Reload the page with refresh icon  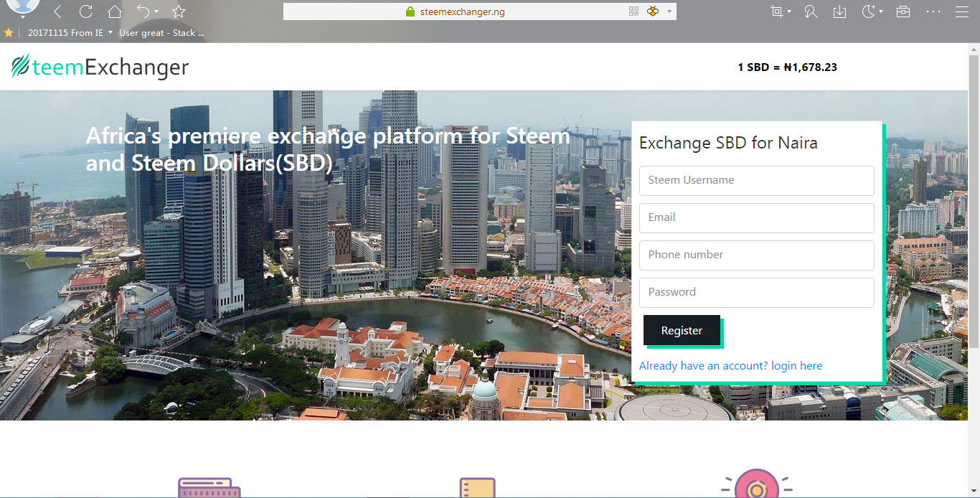(x=86, y=11)
